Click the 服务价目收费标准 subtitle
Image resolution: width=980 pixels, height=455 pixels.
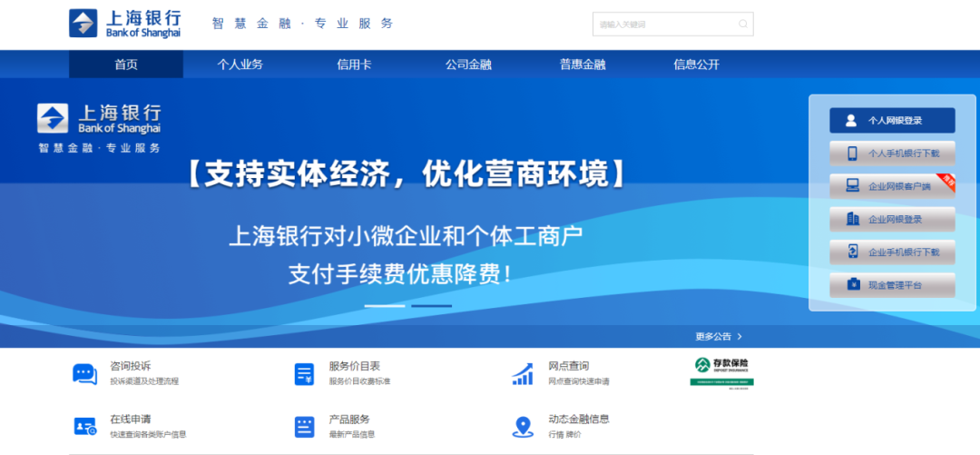click(359, 381)
